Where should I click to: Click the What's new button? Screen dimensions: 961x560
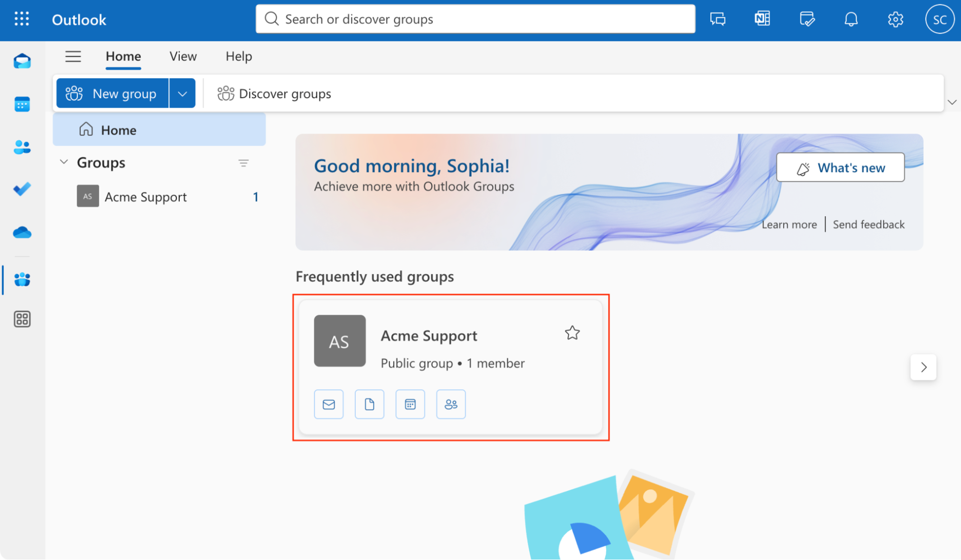point(840,167)
